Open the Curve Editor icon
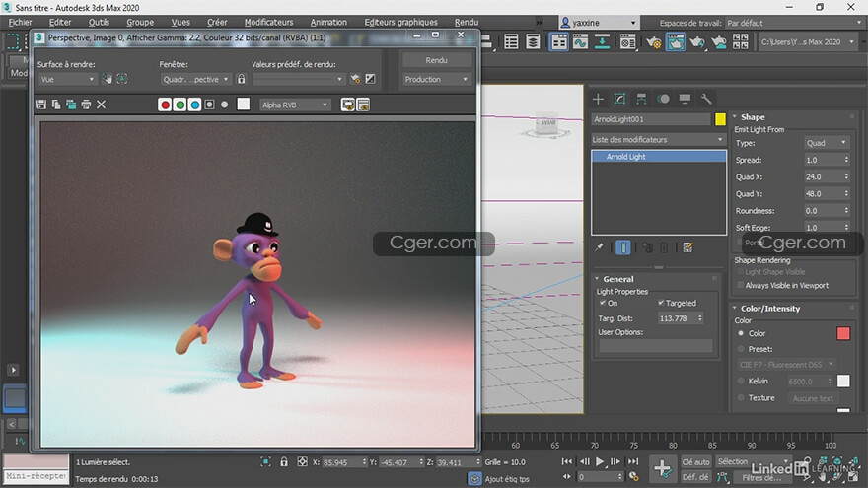 (x=580, y=42)
